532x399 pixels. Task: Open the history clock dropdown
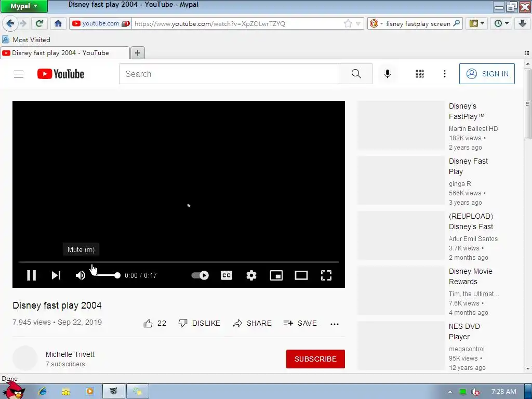(501, 23)
